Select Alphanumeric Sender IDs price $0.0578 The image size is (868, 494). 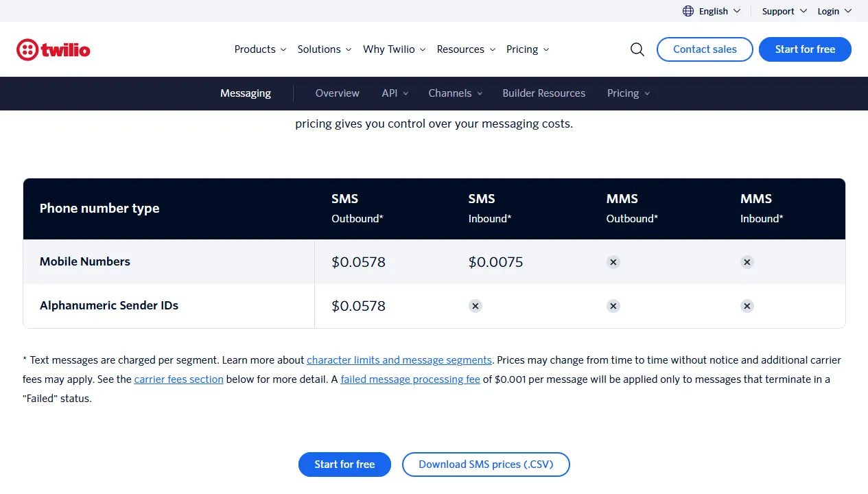[x=358, y=306]
